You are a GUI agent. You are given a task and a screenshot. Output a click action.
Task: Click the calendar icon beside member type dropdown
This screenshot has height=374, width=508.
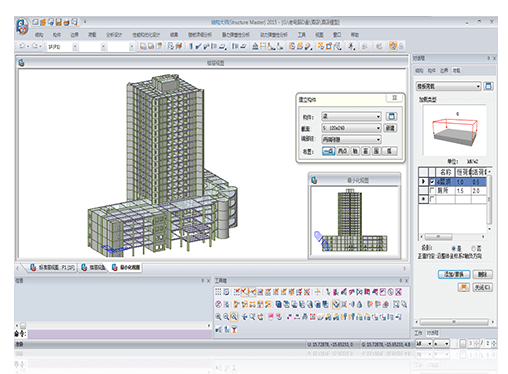pyautogui.click(x=391, y=116)
